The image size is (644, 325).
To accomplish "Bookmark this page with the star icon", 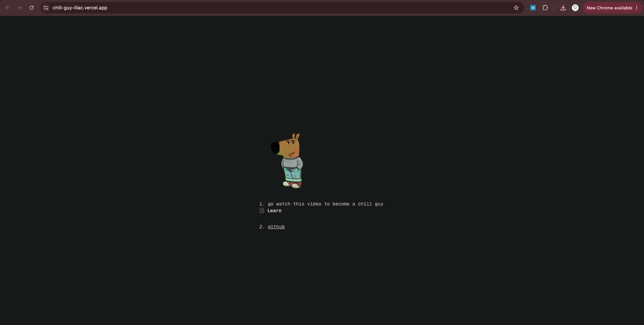I will 516,8.
